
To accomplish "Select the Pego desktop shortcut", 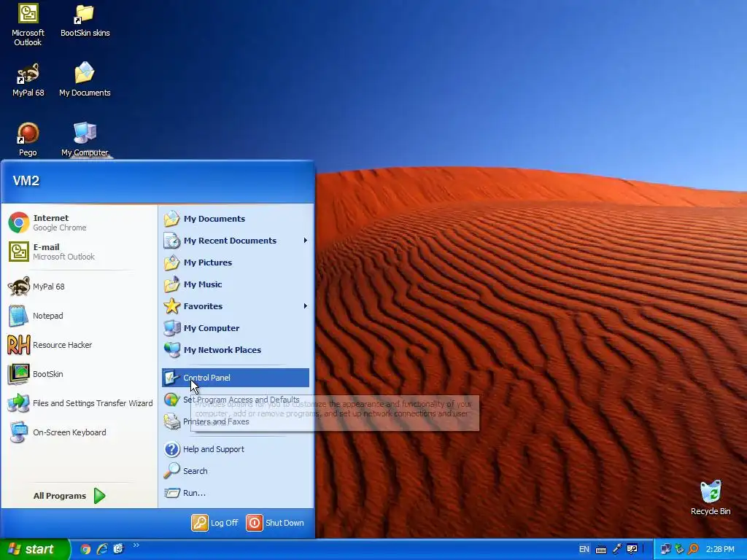I will (x=28, y=140).
